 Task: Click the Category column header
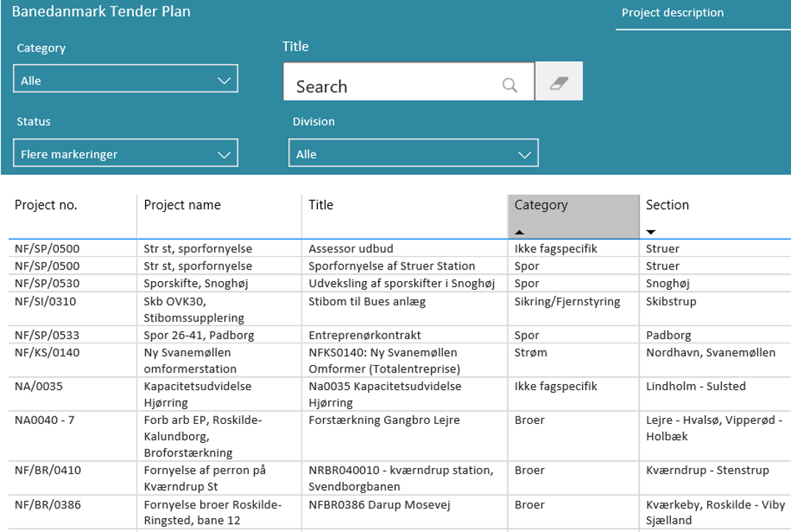click(x=541, y=205)
